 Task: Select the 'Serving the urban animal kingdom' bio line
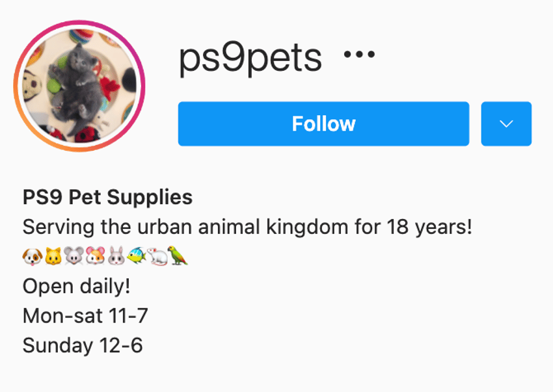[247, 227]
